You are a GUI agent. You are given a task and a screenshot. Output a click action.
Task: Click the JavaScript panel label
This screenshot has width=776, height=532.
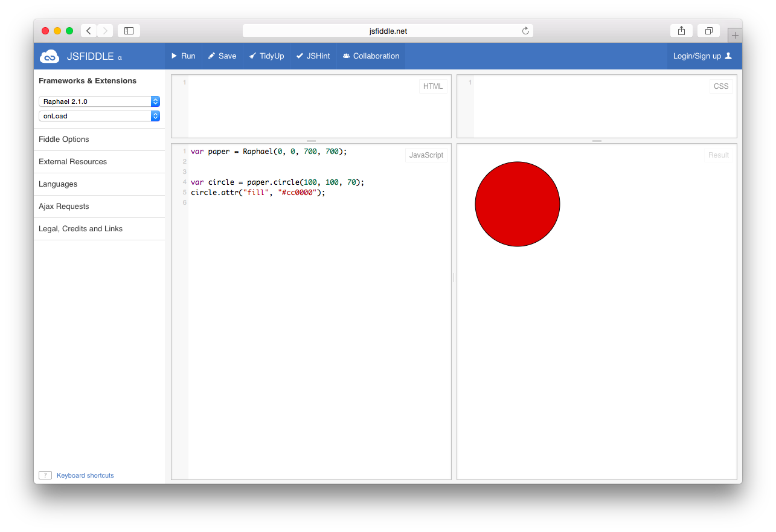coord(426,155)
